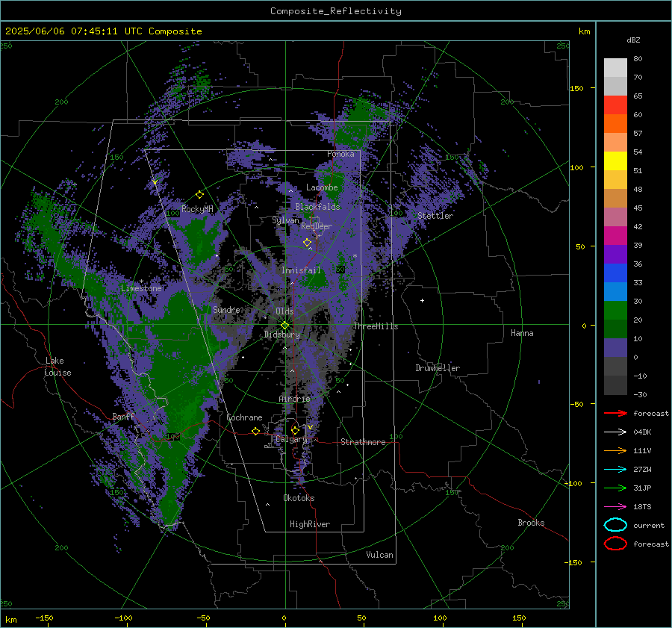Screen dimensions: 672x628
Task: Select the slate purple 0-10 dBZ swatch
Action: pos(615,347)
